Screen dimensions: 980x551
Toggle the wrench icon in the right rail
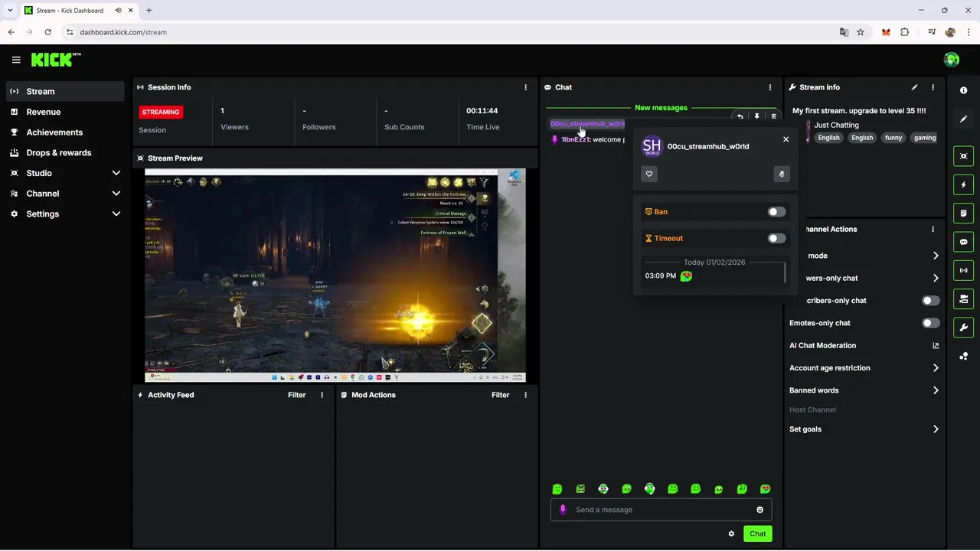tap(963, 328)
